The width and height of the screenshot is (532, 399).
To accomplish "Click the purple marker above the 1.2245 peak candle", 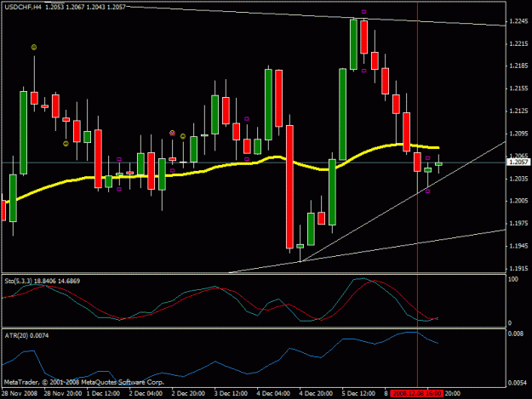I will [x=364, y=12].
